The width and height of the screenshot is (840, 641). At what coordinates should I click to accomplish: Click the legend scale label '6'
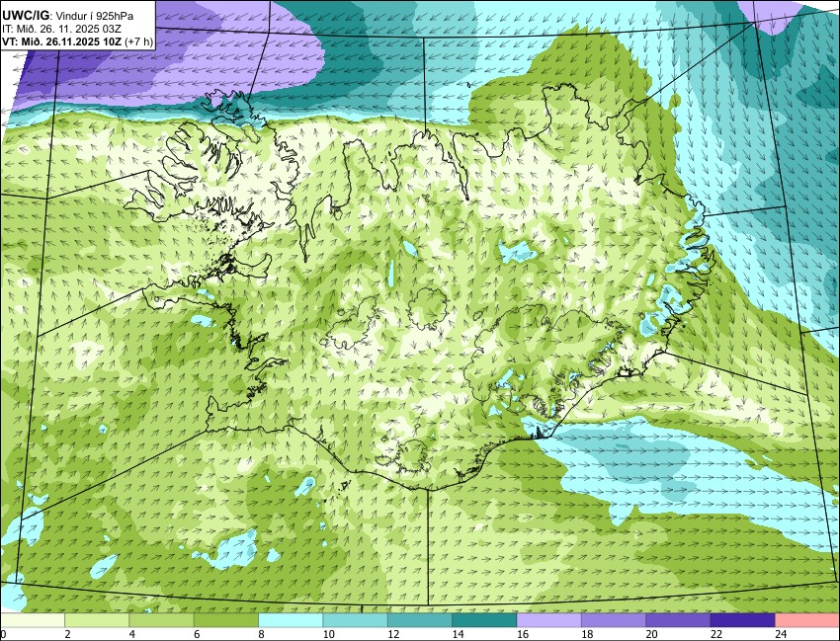pyautogui.click(x=197, y=634)
